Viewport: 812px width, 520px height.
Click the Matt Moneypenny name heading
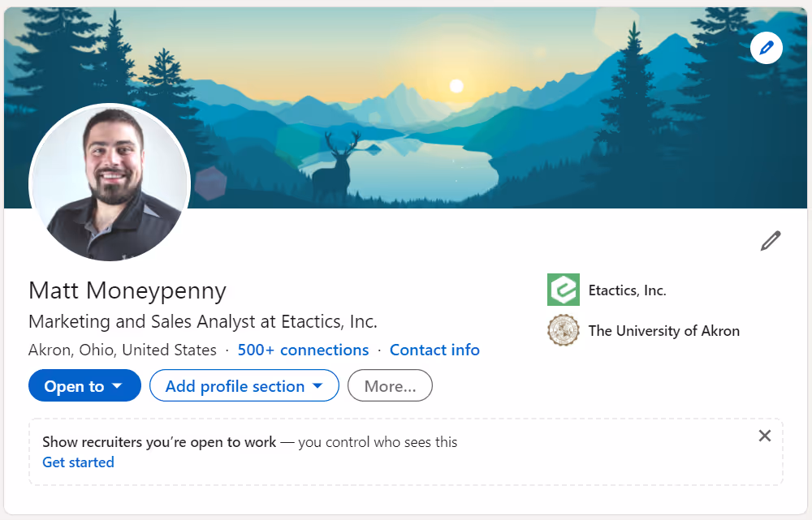(127, 290)
